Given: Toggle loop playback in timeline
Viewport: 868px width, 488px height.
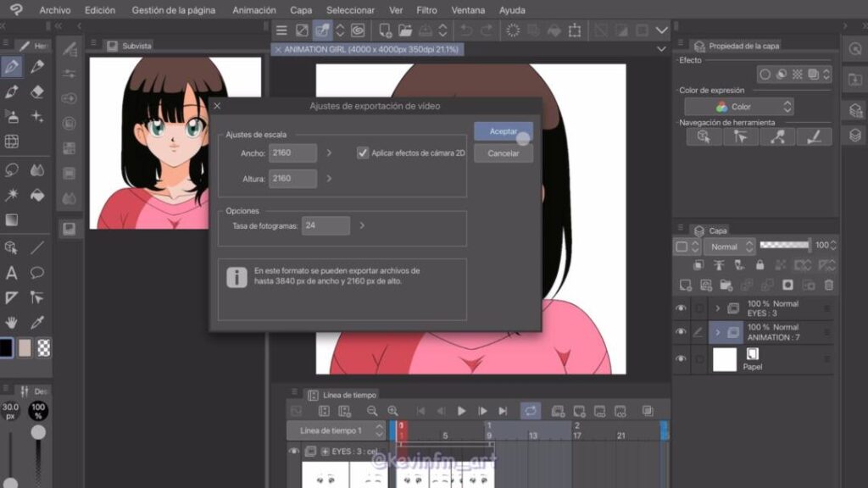Looking at the screenshot, I should [x=531, y=411].
